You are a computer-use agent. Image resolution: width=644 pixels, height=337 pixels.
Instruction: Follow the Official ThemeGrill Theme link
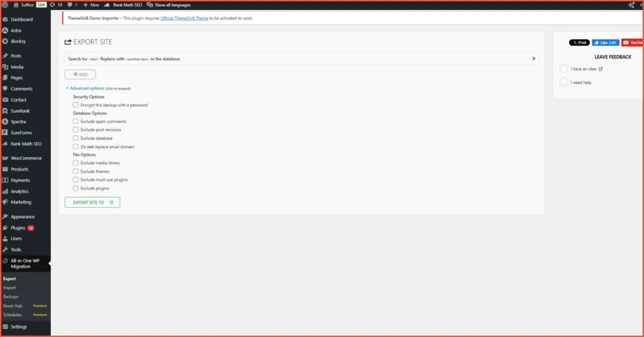coord(184,18)
